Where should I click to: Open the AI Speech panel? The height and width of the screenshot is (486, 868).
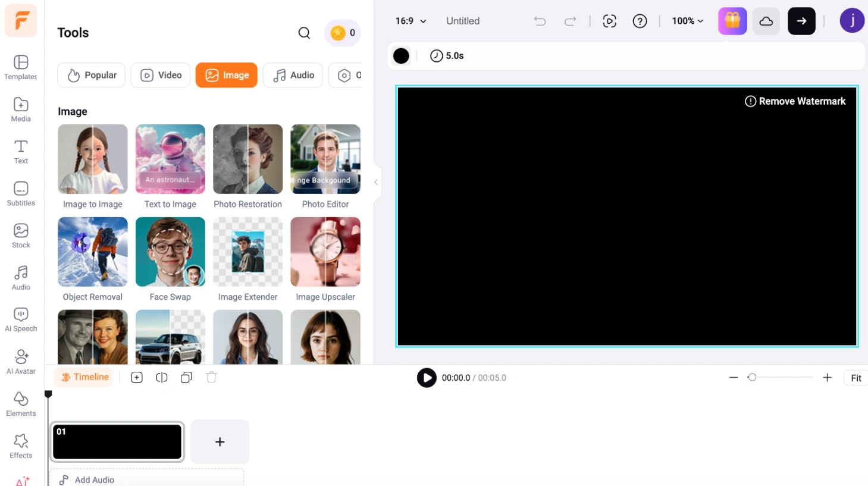click(x=21, y=320)
